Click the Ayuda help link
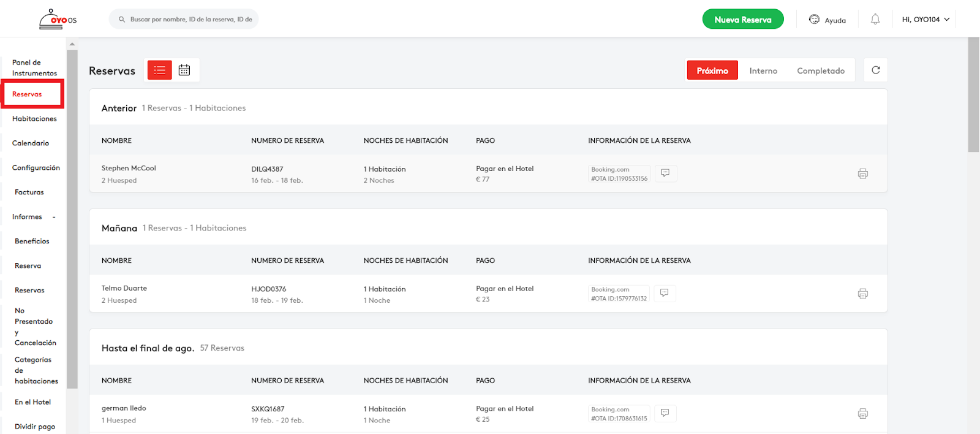The image size is (980, 434). click(835, 20)
